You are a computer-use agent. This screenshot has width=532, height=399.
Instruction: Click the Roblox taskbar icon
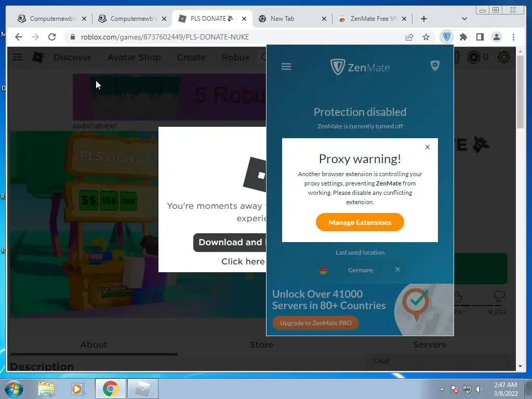143,389
